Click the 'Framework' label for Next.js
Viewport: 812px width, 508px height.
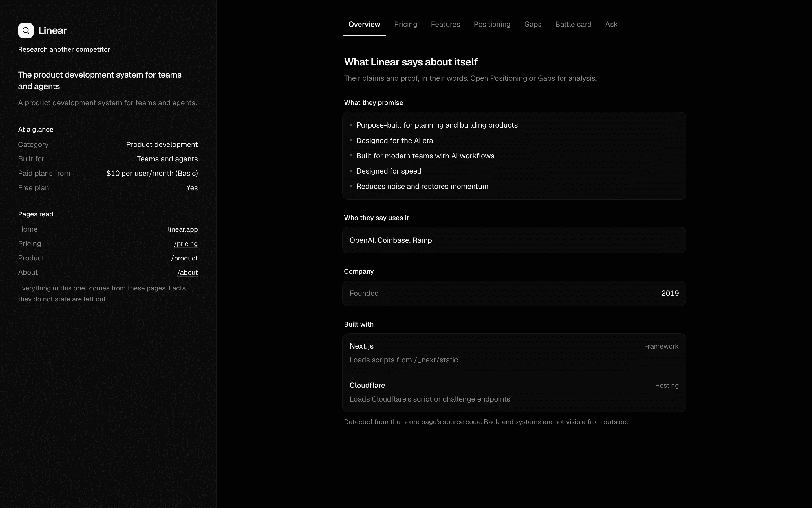click(x=661, y=346)
